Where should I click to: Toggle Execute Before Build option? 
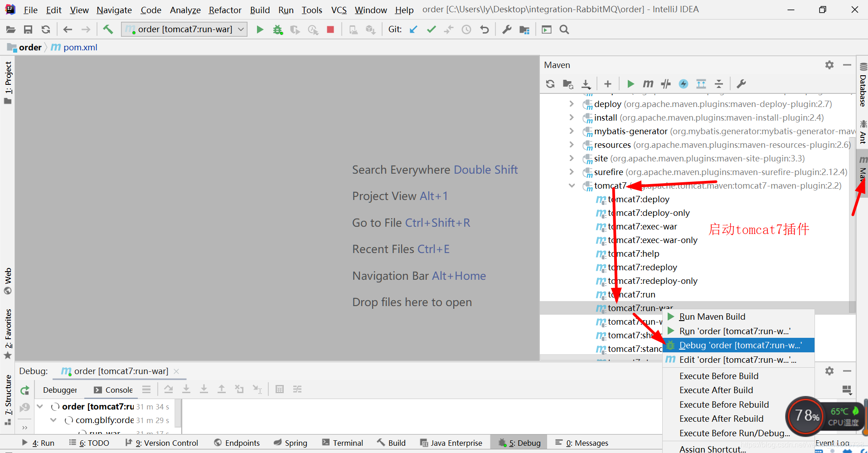(x=738, y=376)
